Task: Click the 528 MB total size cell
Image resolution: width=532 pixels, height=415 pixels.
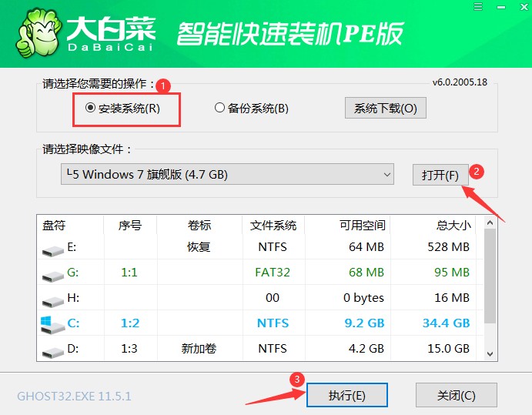Action: (448, 246)
